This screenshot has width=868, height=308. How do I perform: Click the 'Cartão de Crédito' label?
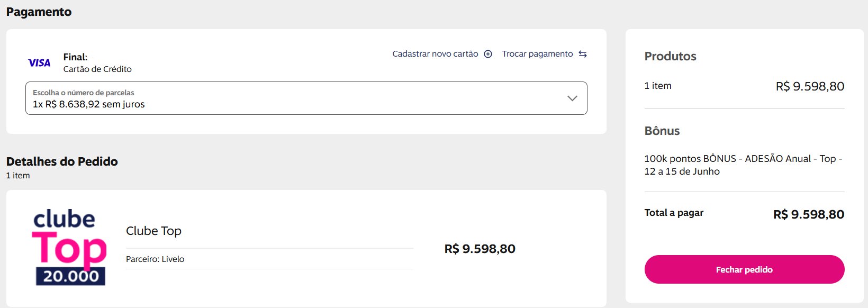[x=97, y=69]
